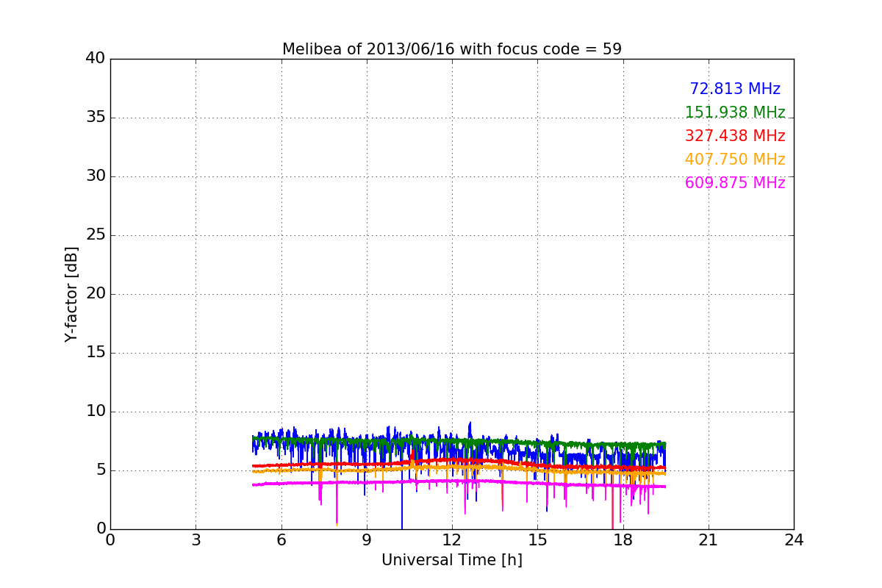Click the Y-factor [dB] axis label
The width and height of the screenshot is (882, 588).
click(71, 294)
